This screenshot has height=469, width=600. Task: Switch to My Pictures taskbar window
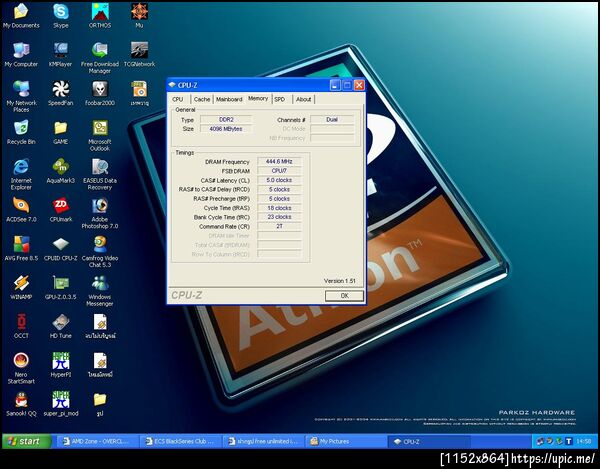346,441
